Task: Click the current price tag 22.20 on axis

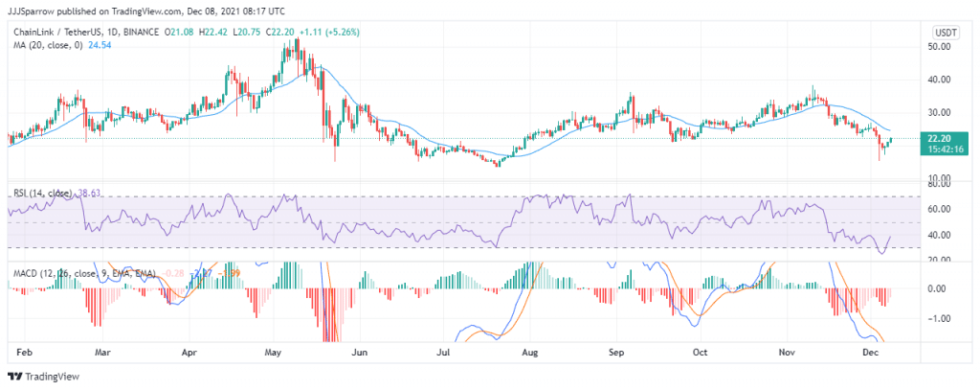Action: (940, 139)
